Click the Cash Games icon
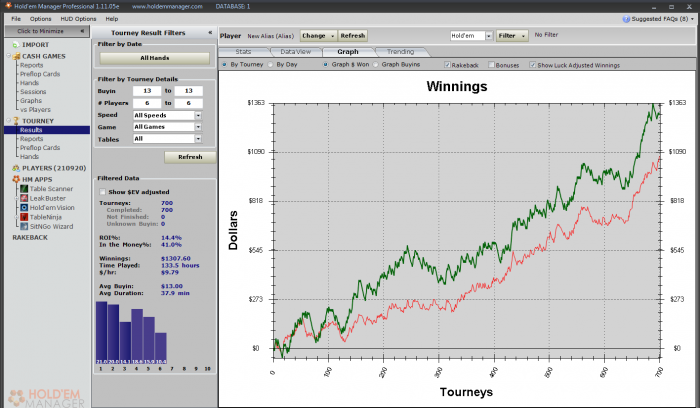 pyautogui.click(x=16, y=56)
